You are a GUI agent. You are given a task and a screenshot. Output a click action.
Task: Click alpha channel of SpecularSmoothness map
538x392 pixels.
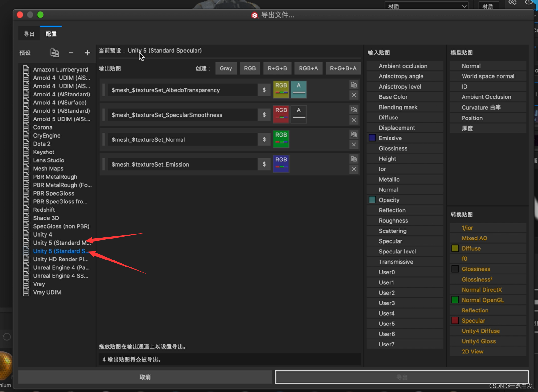[x=299, y=114]
